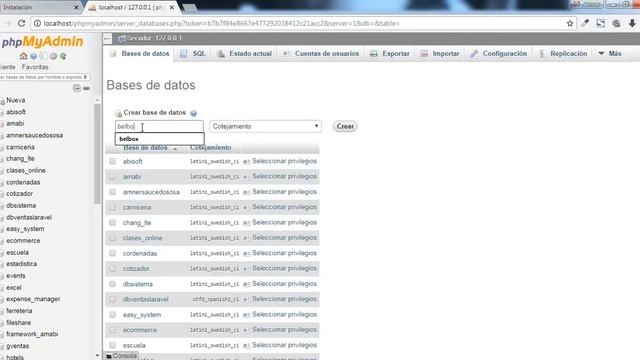Open phpMyAdmin documentation blue circle icon
The image size is (640, 360).
tap(33, 56)
